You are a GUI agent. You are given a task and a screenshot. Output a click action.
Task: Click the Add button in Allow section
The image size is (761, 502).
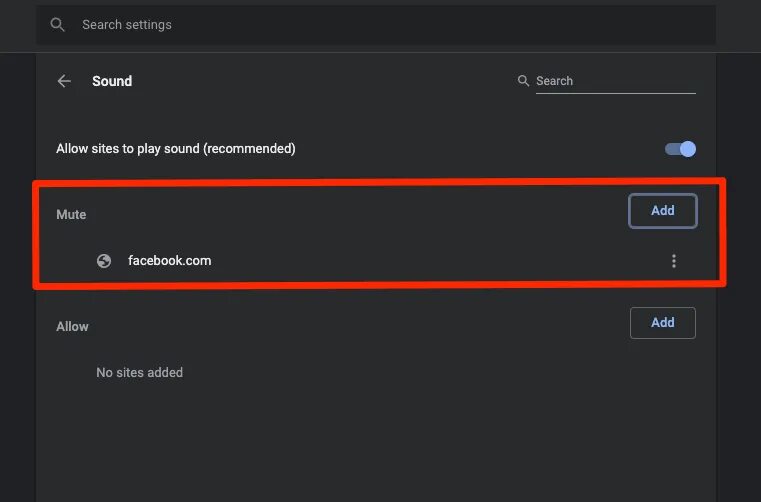click(662, 323)
